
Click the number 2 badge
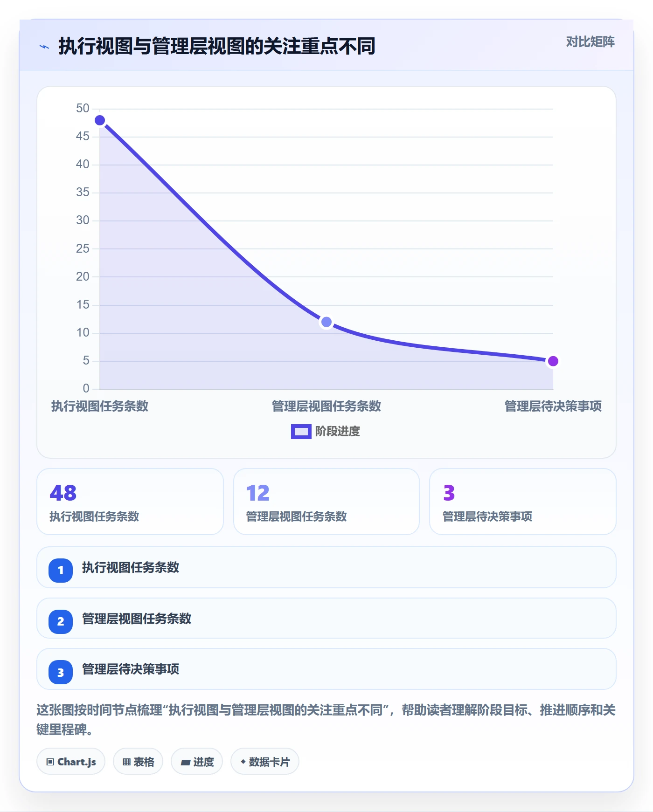click(x=61, y=622)
